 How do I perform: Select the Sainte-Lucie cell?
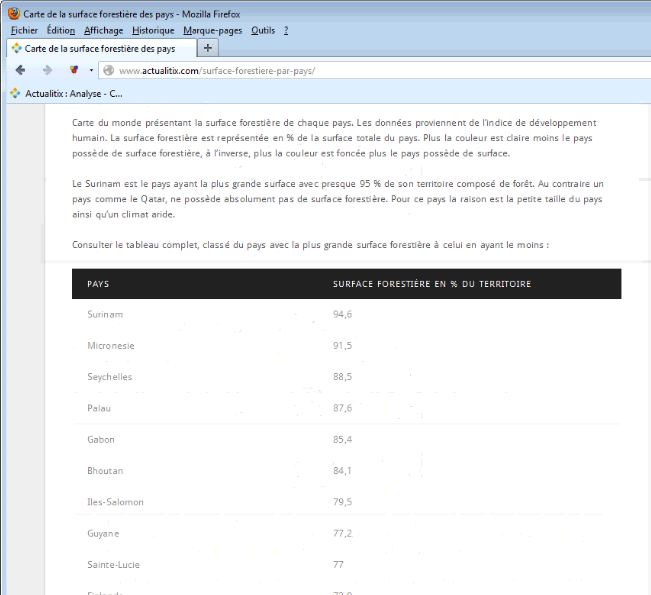(113, 565)
